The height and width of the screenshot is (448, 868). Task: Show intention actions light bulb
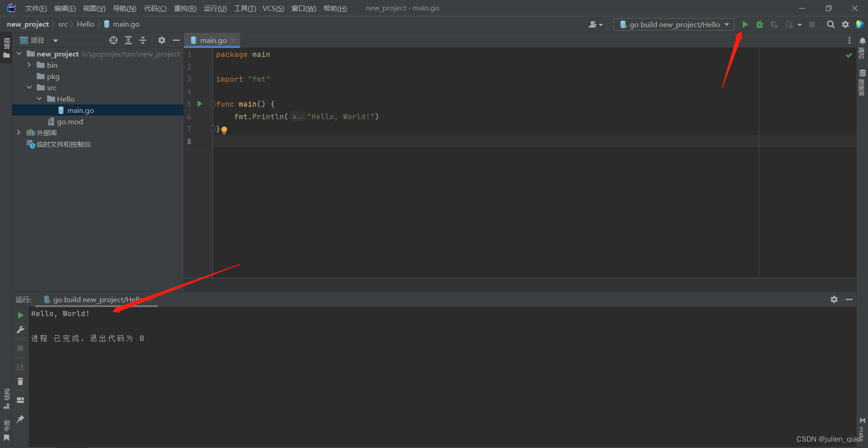coord(224,130)
